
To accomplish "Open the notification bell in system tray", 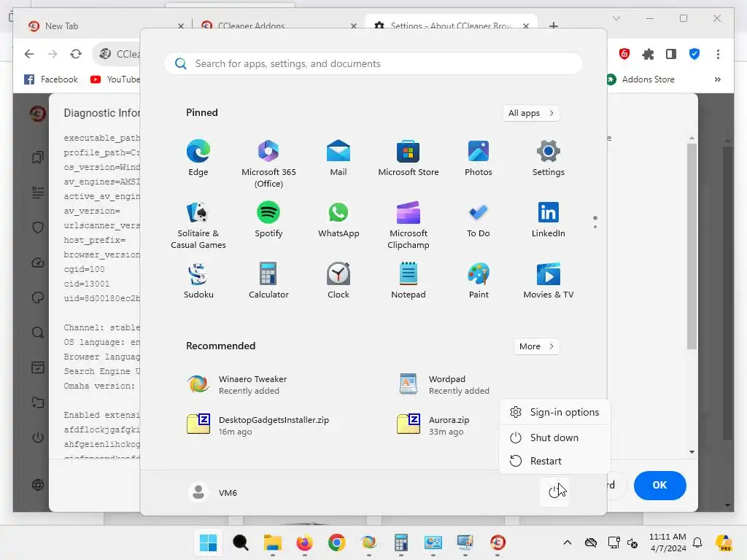I will (x=697, y=542).
